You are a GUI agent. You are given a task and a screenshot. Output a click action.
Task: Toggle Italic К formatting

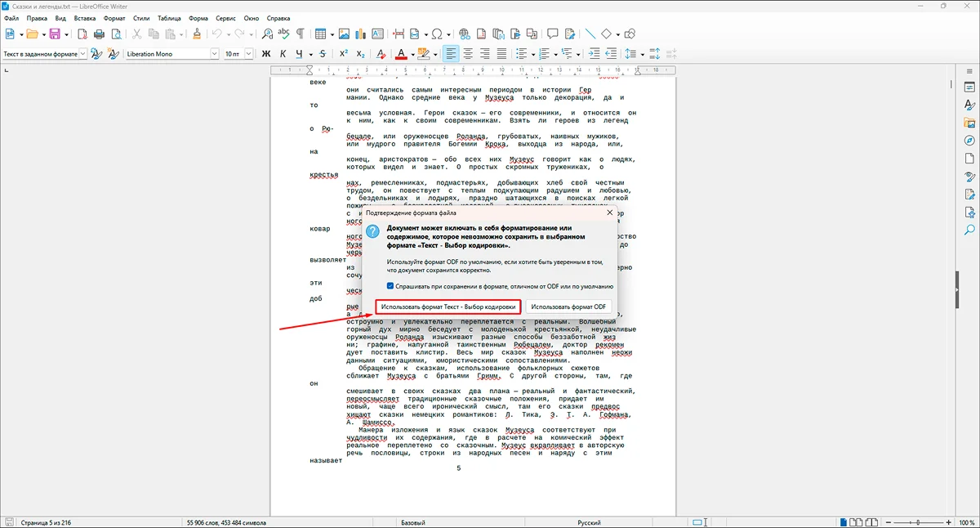pos(283,54)
